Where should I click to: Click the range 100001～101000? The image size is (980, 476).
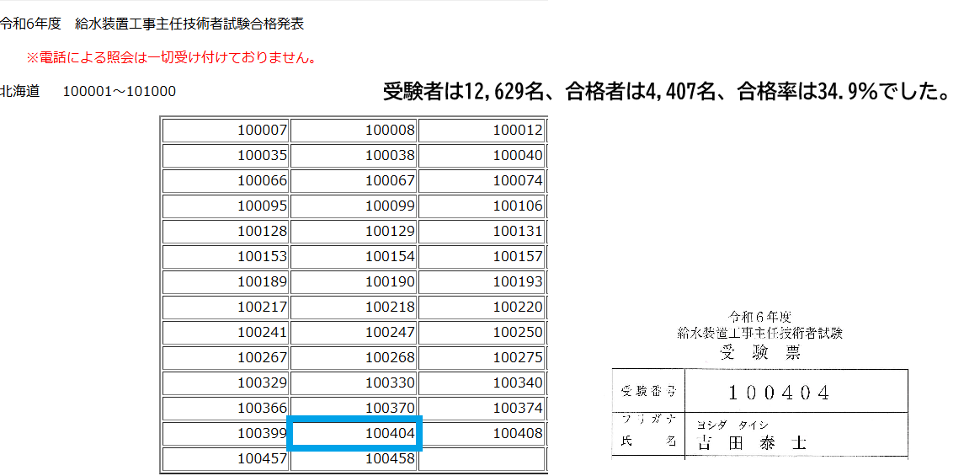tap(120, 91)
